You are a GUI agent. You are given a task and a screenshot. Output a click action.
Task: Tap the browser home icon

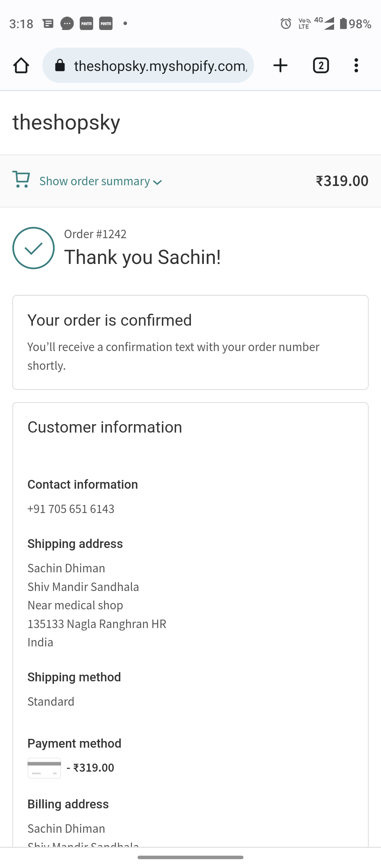click(21, 66)
